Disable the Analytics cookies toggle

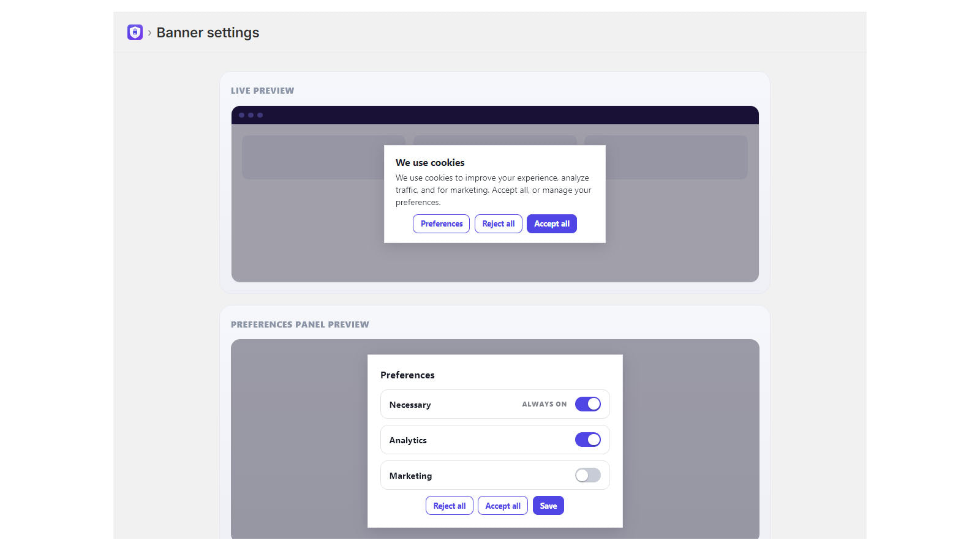pos(588,440)
